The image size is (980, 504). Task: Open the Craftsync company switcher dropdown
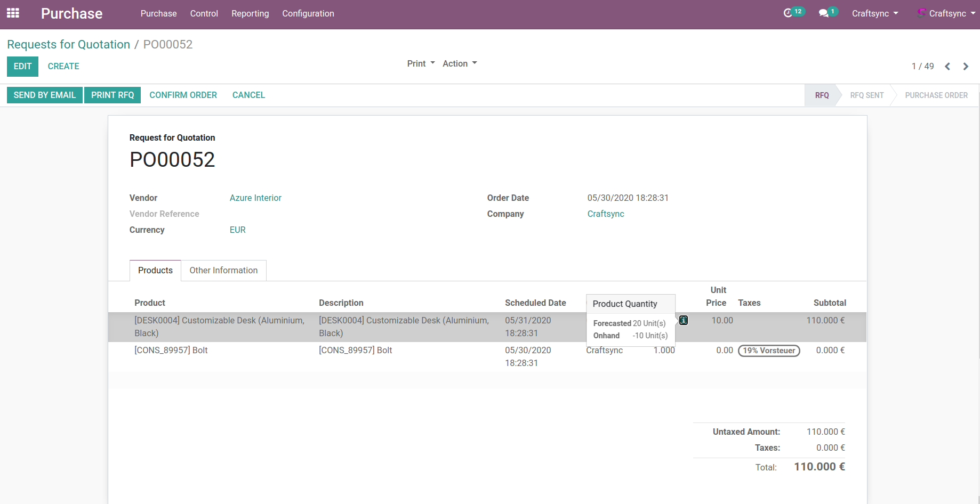click(x=874, y=13)
